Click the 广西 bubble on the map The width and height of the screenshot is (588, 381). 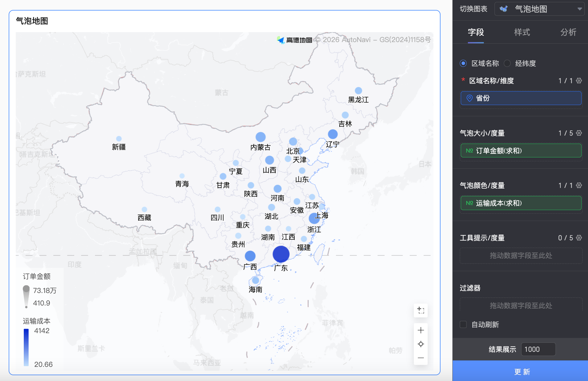click(250, 256)
